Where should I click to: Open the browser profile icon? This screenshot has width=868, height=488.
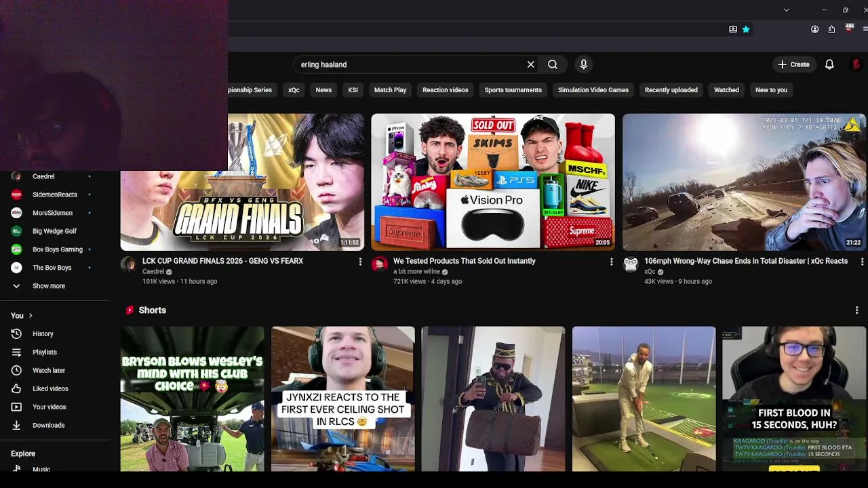click(x=815, y=29)
